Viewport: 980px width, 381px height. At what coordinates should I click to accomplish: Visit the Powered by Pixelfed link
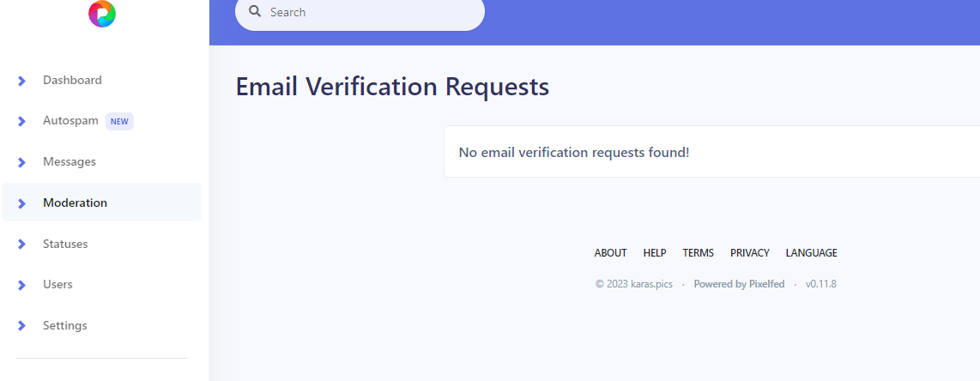739,284
